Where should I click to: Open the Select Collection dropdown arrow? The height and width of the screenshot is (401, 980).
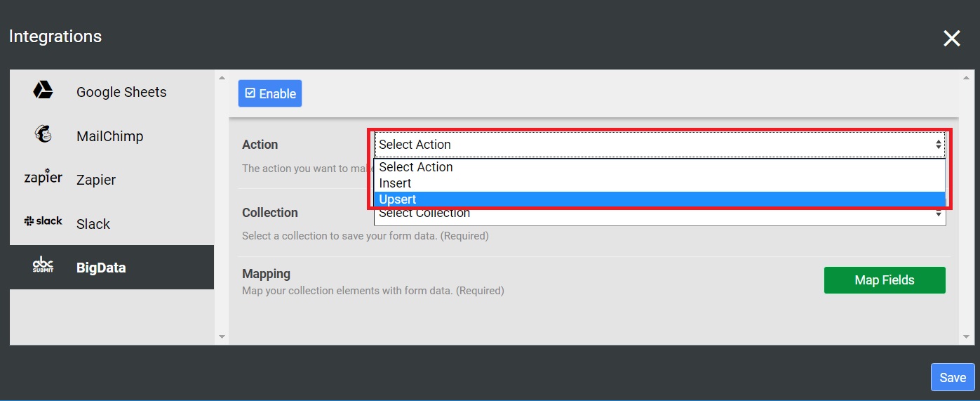point(939,215)
